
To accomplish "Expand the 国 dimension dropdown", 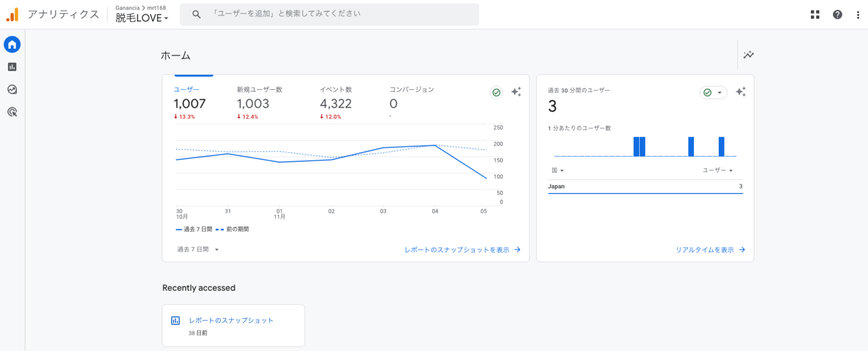I will tap(557, 170).
